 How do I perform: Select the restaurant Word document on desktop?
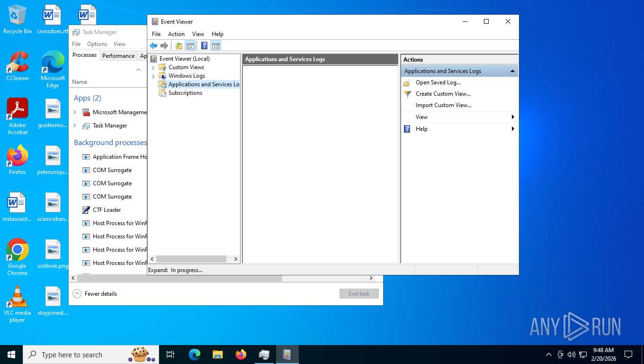point(18,207)
